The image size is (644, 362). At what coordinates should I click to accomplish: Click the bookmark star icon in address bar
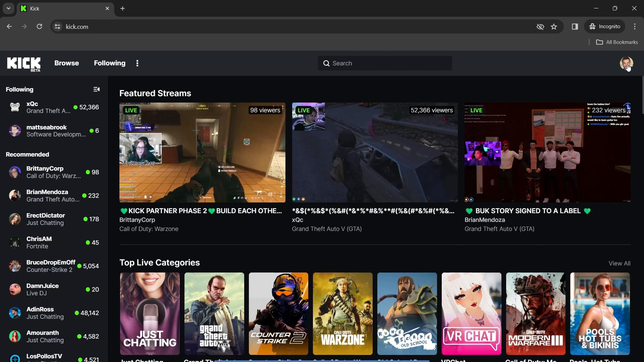click(555, 26)
